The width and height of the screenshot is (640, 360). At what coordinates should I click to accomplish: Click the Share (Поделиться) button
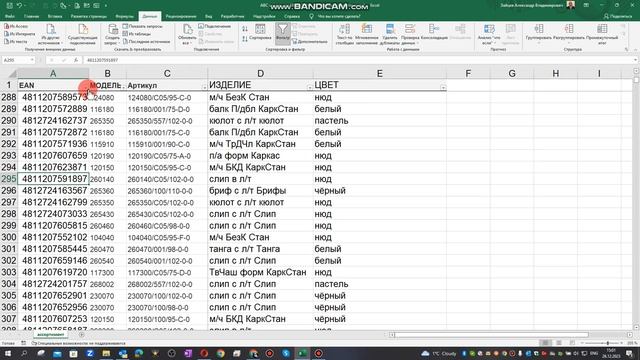pyautogui.click(x=618, y=16)
